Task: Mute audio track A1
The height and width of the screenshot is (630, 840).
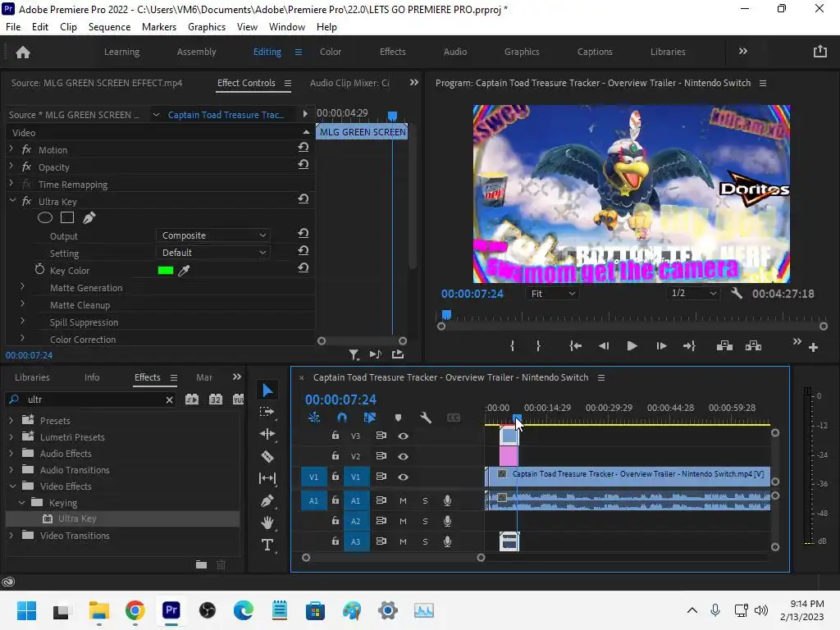Action: pos(404,500)
